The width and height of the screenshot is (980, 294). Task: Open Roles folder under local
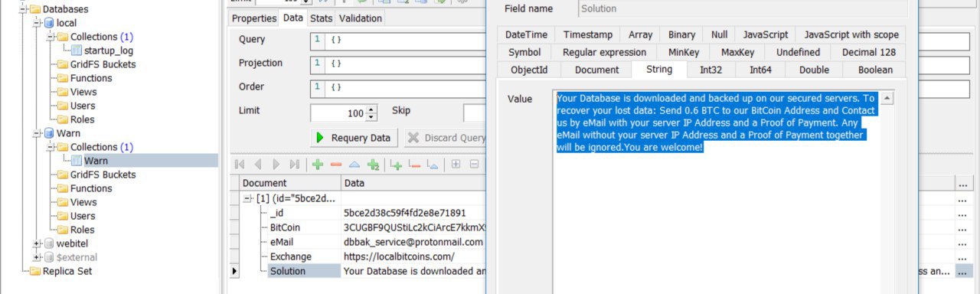[82, 119]
